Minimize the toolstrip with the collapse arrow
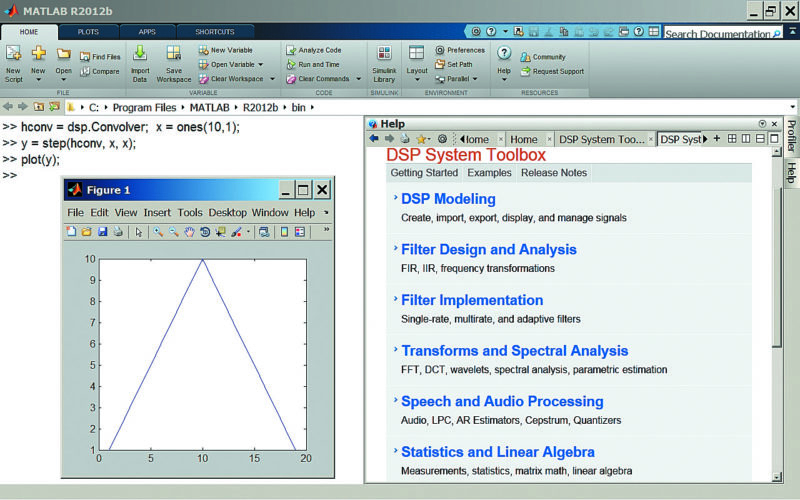 pos(792,32)
